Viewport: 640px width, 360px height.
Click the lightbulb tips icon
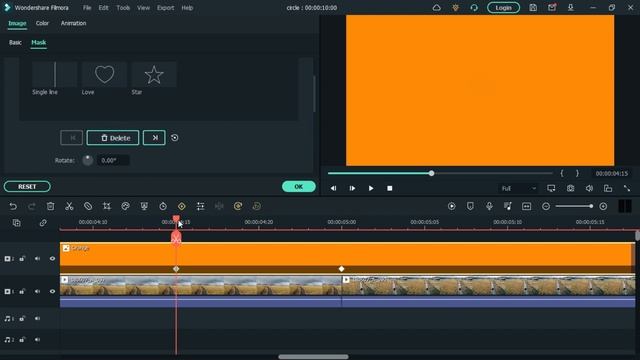pyautogui.click(x=455, y=7)
